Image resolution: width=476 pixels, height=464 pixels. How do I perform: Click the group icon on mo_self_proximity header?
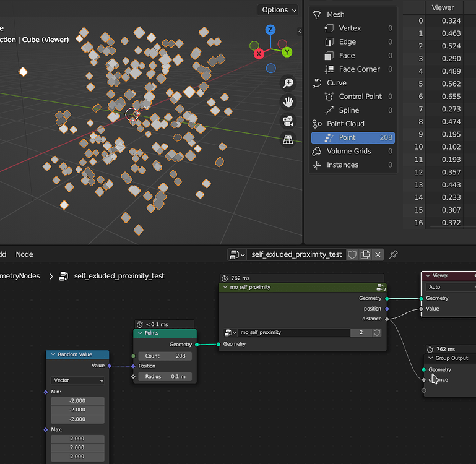[381, 288]
